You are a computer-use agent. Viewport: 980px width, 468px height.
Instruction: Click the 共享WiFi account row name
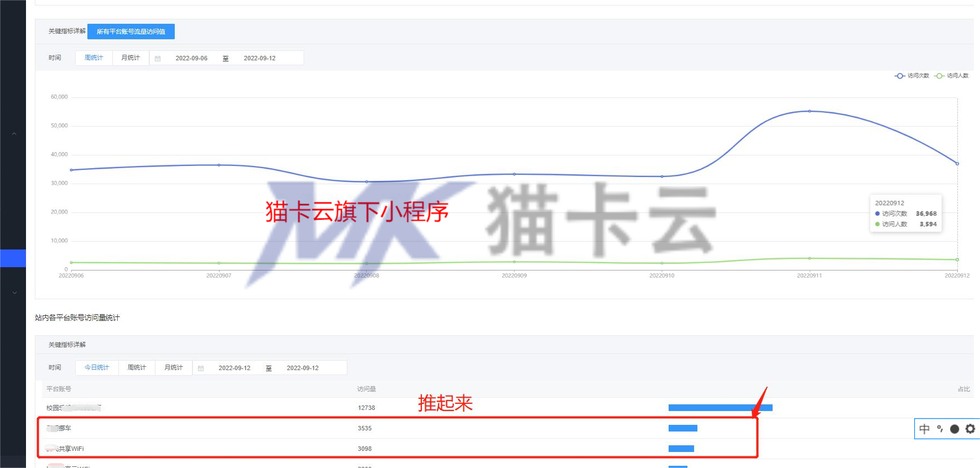pos(65,449)
